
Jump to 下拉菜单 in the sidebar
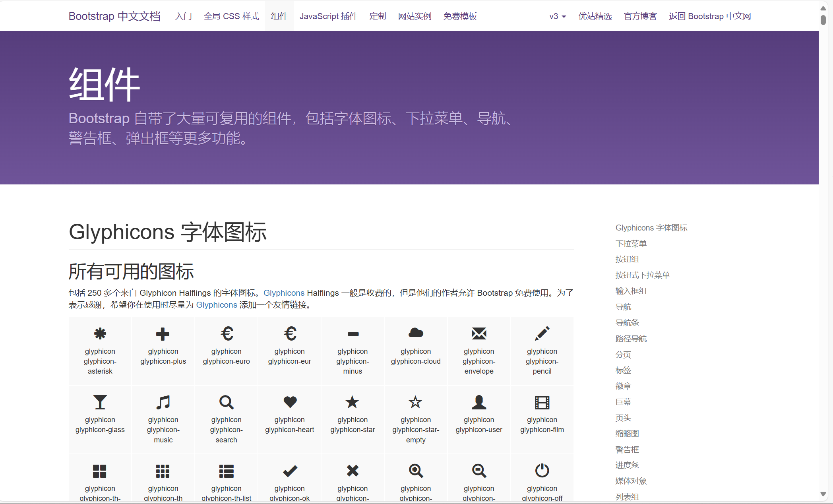point(631,244)
